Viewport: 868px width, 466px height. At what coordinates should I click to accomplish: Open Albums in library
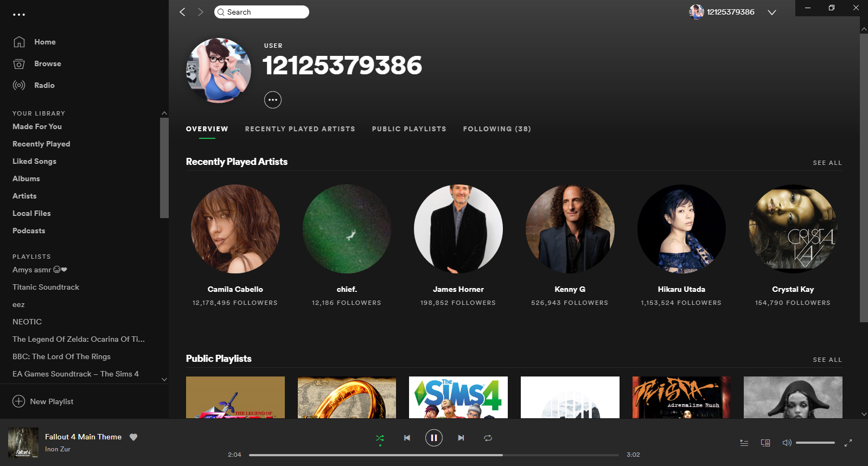pos(26,178)
